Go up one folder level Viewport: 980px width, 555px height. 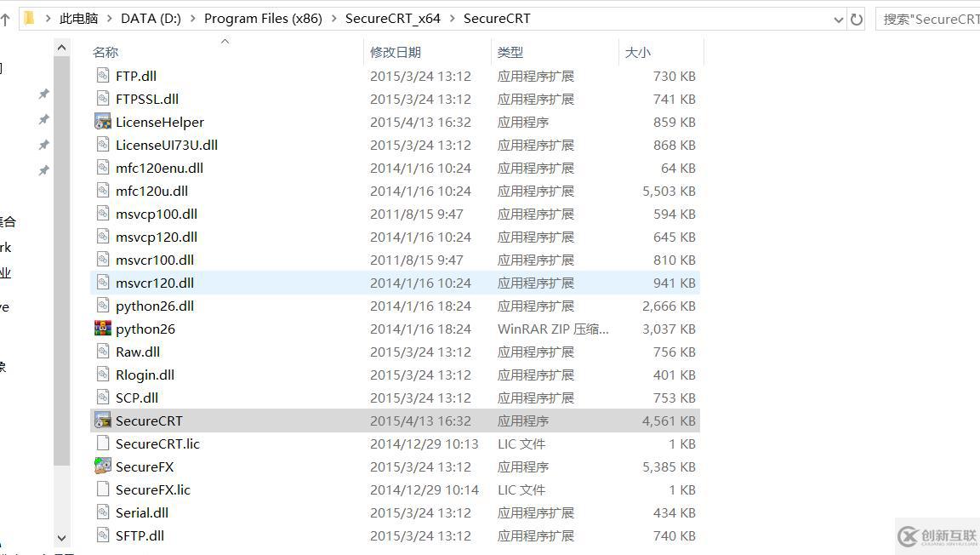pyautogui.click(x=5, y=20)
